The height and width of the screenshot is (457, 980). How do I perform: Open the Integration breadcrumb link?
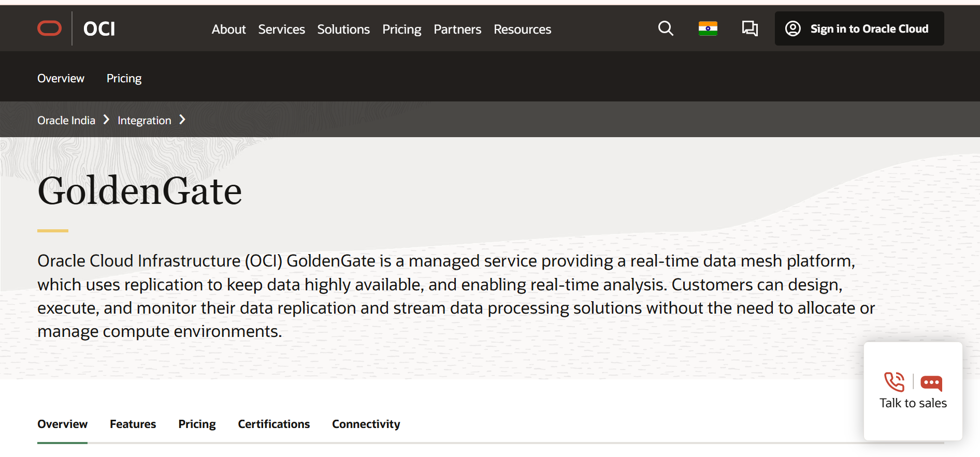tap(144, 120)
